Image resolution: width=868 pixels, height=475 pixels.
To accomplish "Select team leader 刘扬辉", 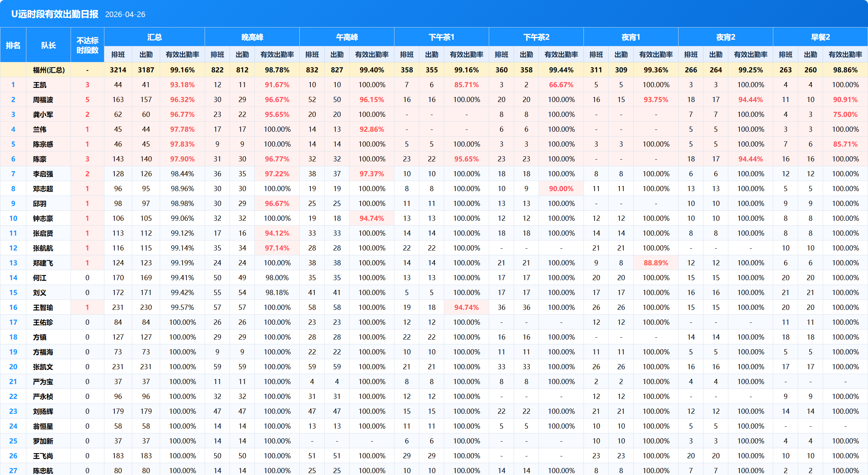I will click(x=43, y=411).
